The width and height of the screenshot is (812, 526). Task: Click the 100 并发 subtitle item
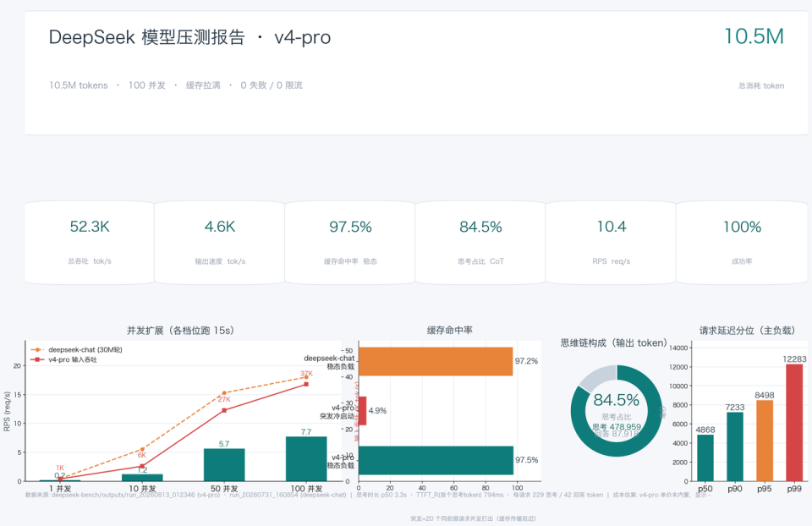[147, 85]
